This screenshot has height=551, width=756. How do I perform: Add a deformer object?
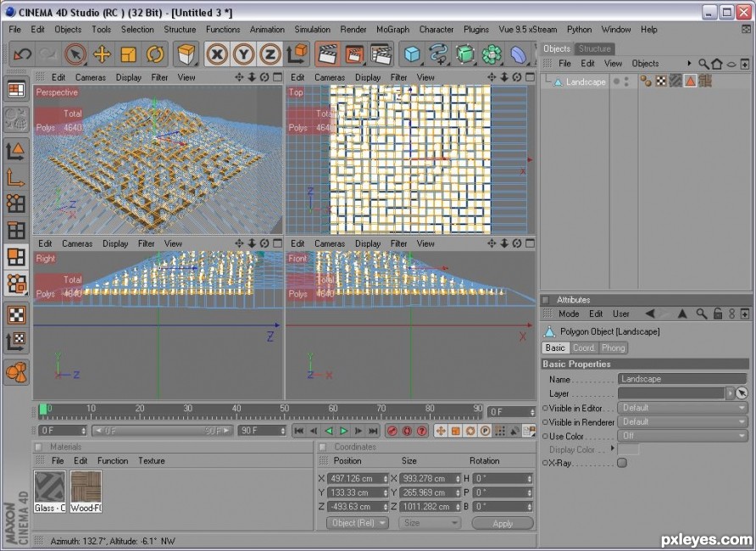(x=518, y=54)
